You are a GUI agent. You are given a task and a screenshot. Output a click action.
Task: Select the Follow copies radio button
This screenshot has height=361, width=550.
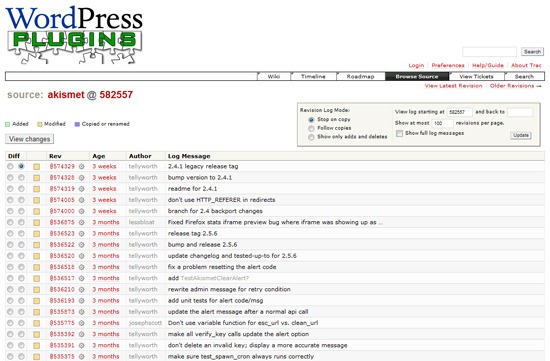pos(311,128)
